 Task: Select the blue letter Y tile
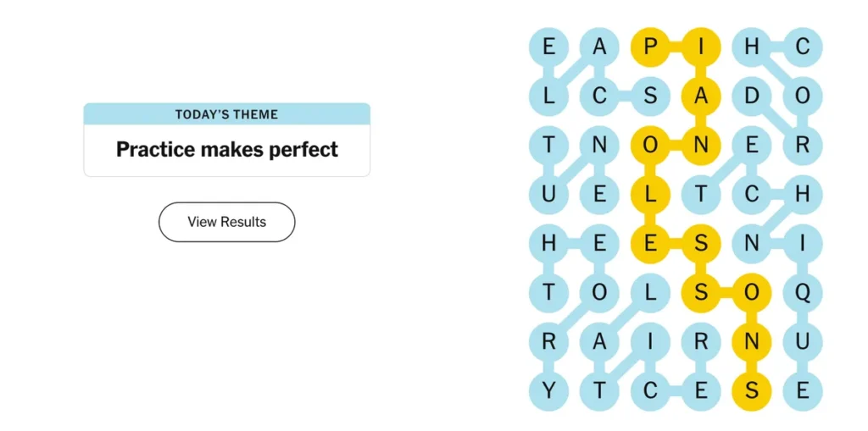click(548, 392)
